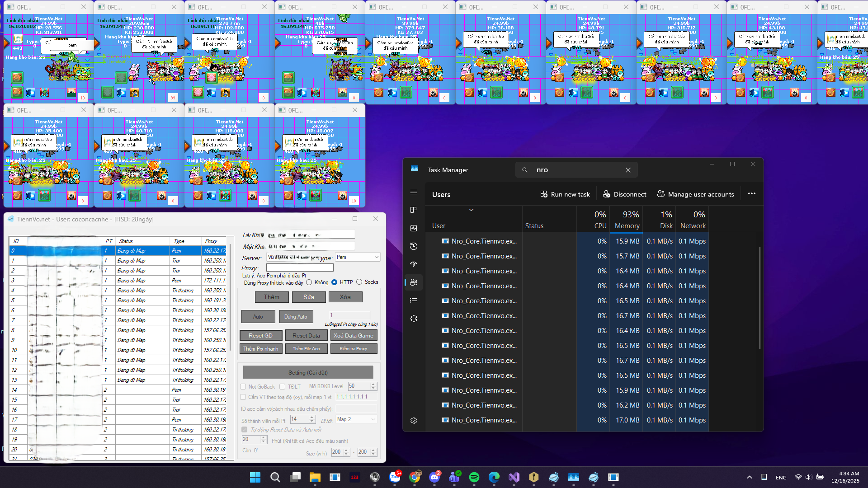
Task: Open Details page list icon
Action: pos(413,300)
